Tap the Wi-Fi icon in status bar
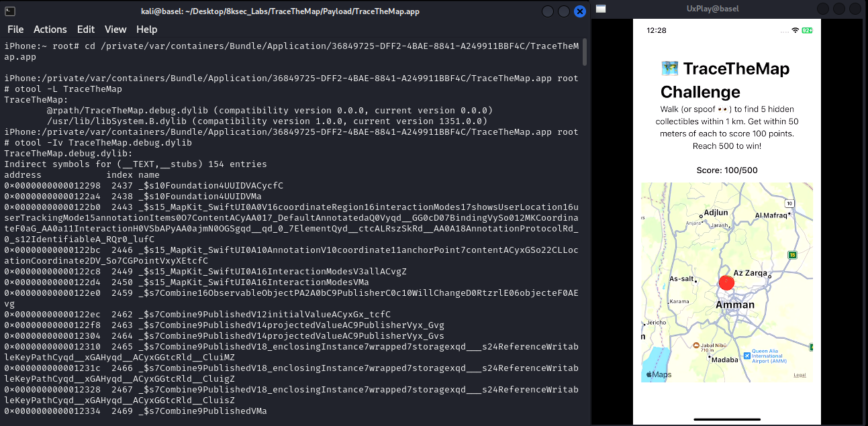868x426 pixels. pos(795,30)
